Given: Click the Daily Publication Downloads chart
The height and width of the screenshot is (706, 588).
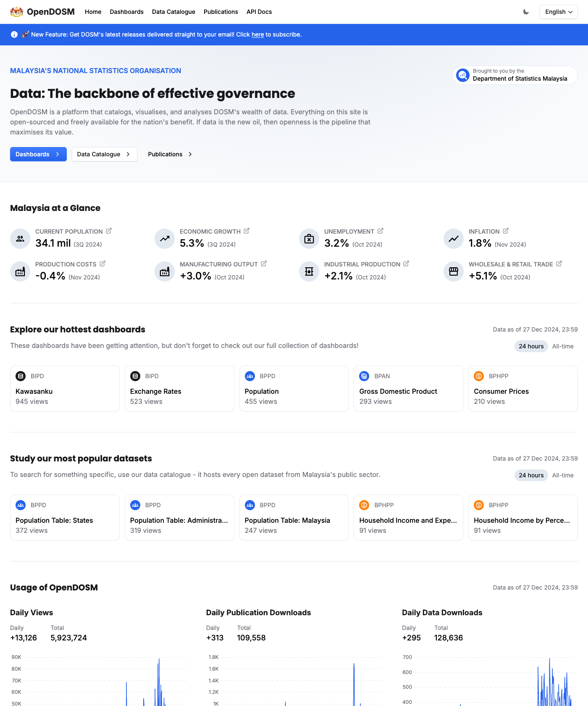Looking at the screenshot, I should coord(294,680).
